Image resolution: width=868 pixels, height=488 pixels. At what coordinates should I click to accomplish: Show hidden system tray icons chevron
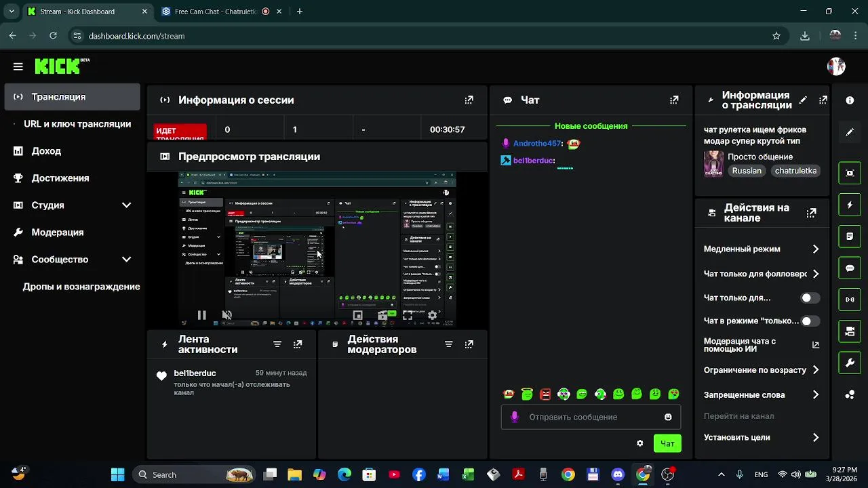point(722,474)
